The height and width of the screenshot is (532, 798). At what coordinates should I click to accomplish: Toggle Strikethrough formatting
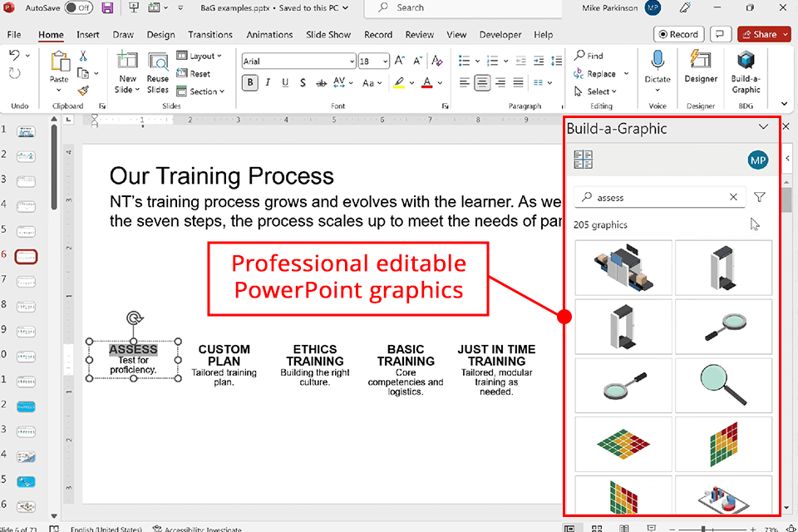(321, 82)
